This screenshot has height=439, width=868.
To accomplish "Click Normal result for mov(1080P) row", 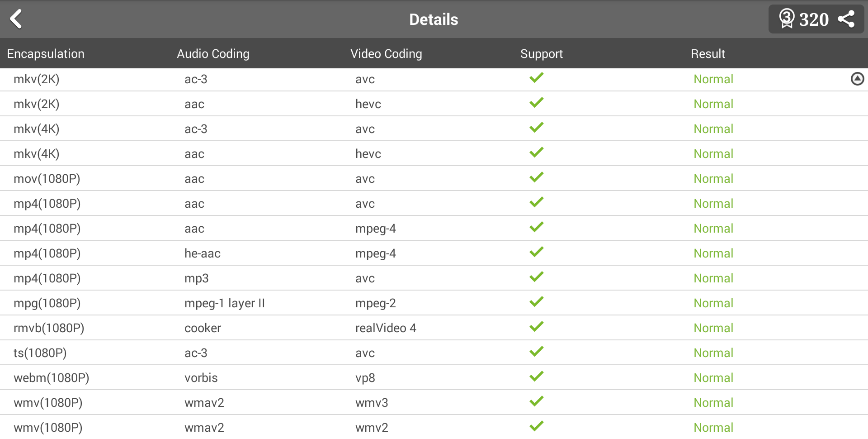I will click(x=713, y=179).
